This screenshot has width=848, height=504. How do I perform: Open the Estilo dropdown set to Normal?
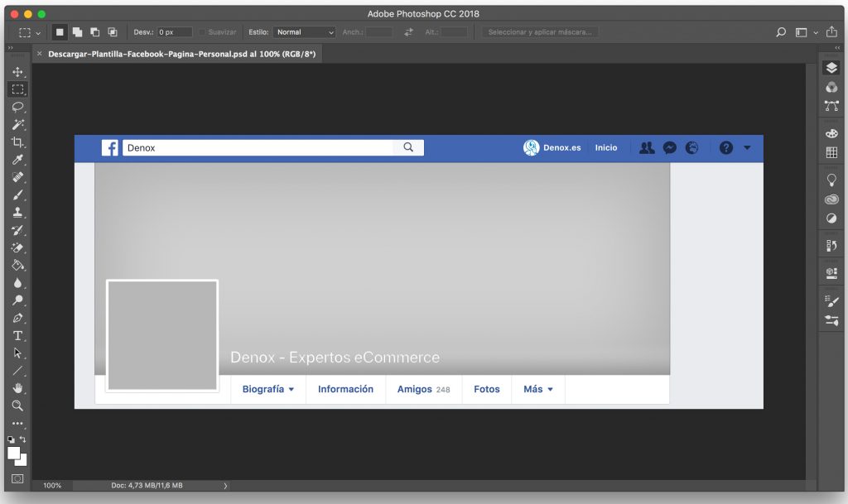[x=304, y=32]
